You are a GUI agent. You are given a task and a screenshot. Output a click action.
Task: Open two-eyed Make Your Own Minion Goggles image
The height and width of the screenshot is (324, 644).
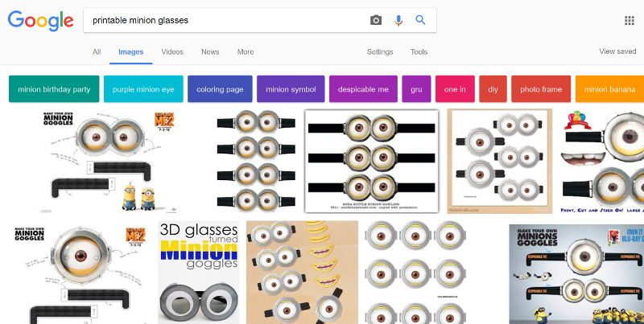110,161
